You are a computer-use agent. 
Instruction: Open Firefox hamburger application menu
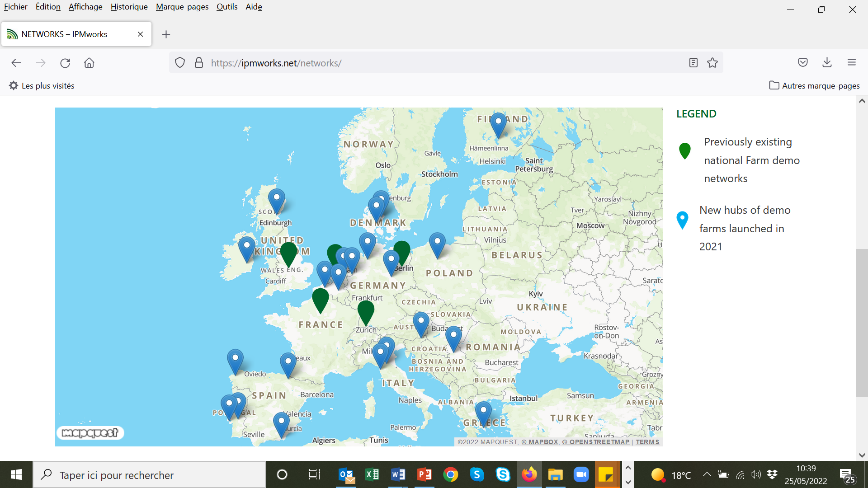(852, 62)
